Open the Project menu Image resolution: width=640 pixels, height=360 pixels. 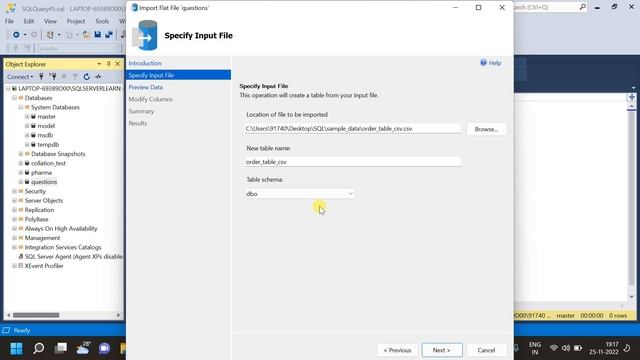76,21
